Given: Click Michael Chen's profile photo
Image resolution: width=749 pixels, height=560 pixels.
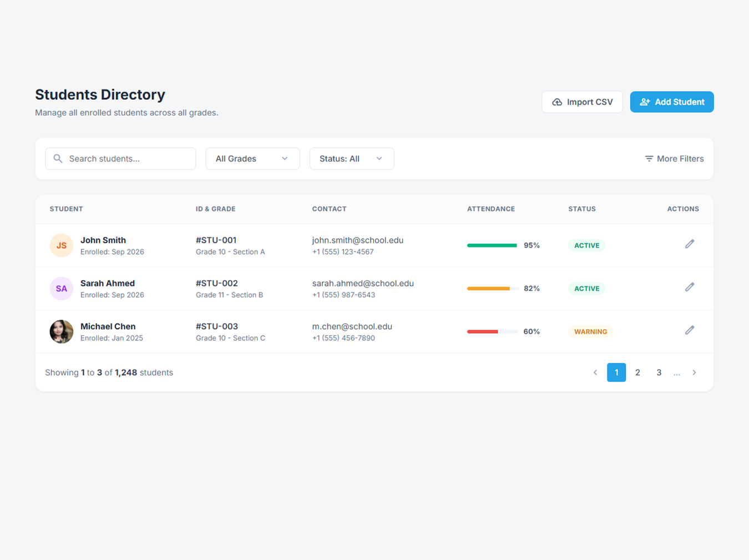Looking at the screenshot, I should click(x=62, y=332).
